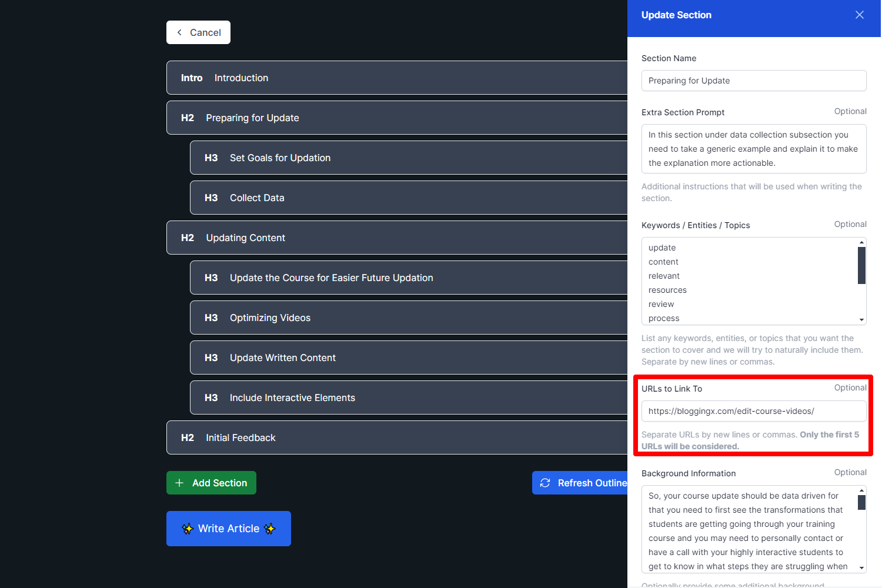Viewport: 882px width, 588px height.
Task: Click the Refresh Outline button
Action: click(x=588, y=483)
